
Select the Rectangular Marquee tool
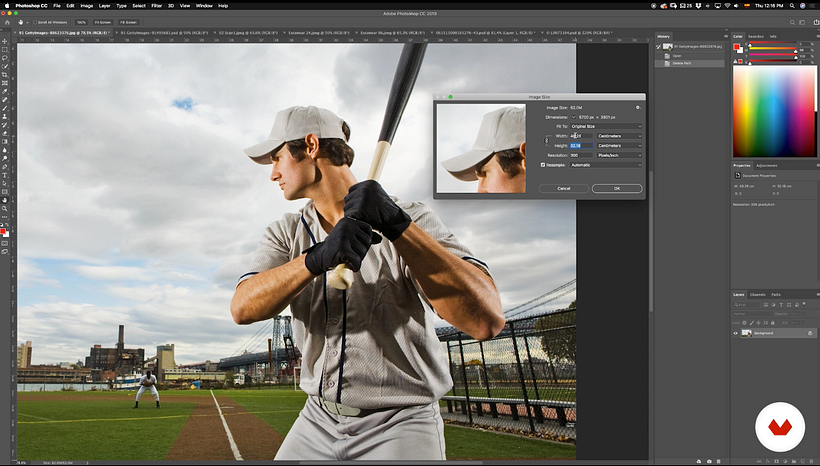(5, 50)
